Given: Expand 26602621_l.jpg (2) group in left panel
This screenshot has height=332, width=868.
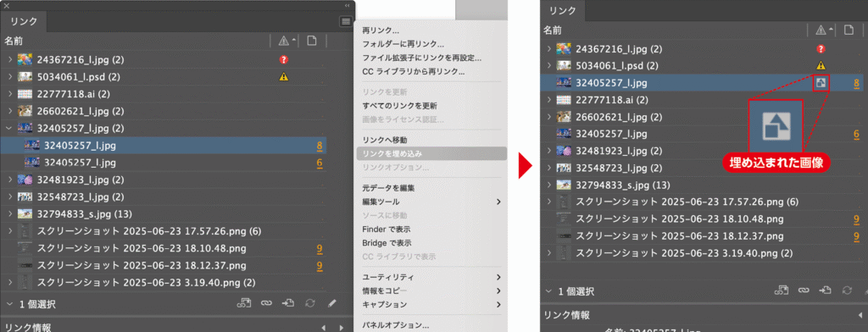Looking at the screenshot, I should (x=10, y=111).
